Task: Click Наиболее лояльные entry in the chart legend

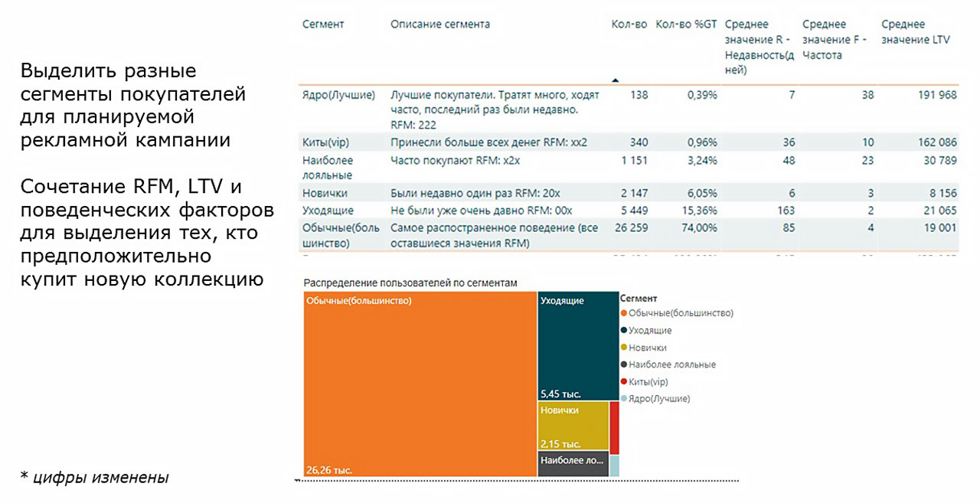Action: pyautogui.click(x=668, y=364)
